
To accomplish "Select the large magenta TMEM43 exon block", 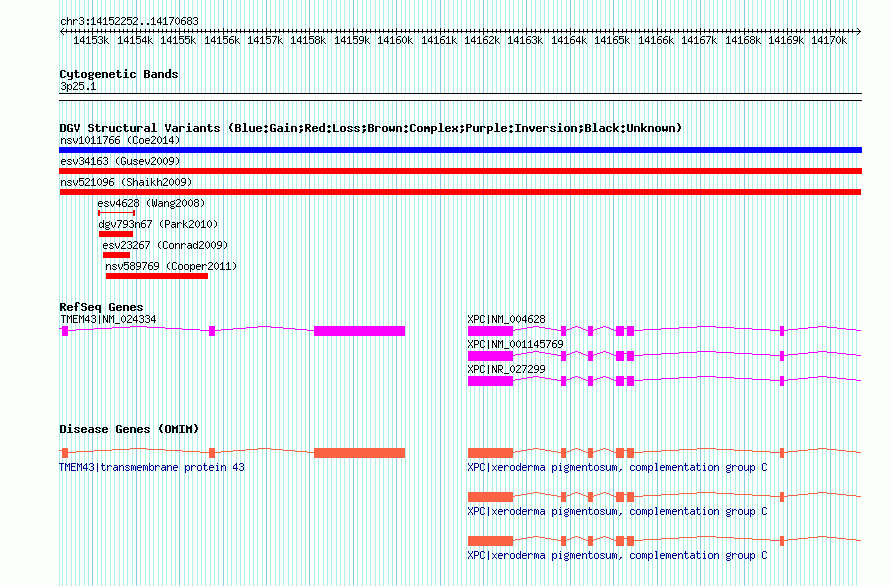I will point(359,331).
